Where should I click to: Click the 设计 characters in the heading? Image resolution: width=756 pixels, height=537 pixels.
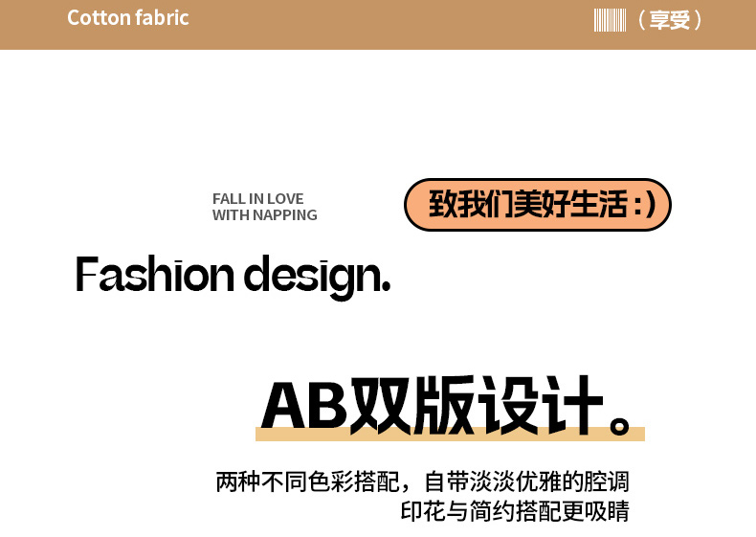(x=540, y=405)
